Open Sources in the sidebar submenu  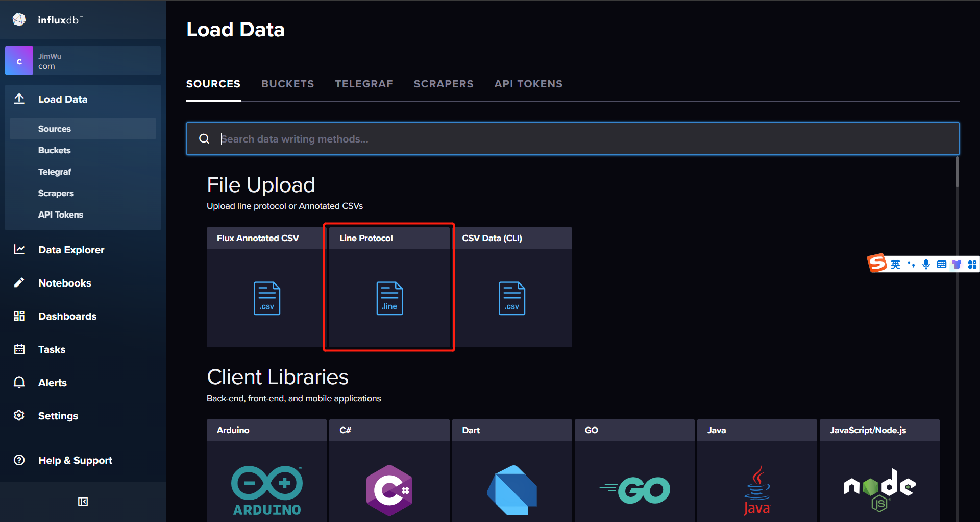coord(83,129)
